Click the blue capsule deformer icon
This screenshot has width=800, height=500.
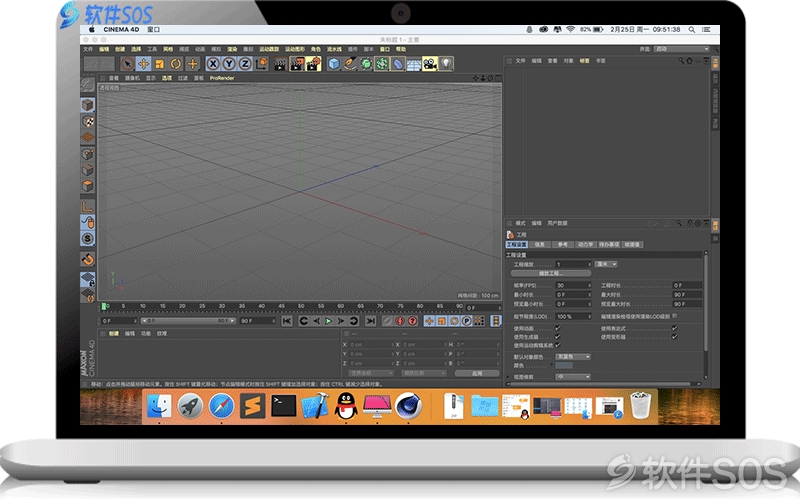pos(398,64)
